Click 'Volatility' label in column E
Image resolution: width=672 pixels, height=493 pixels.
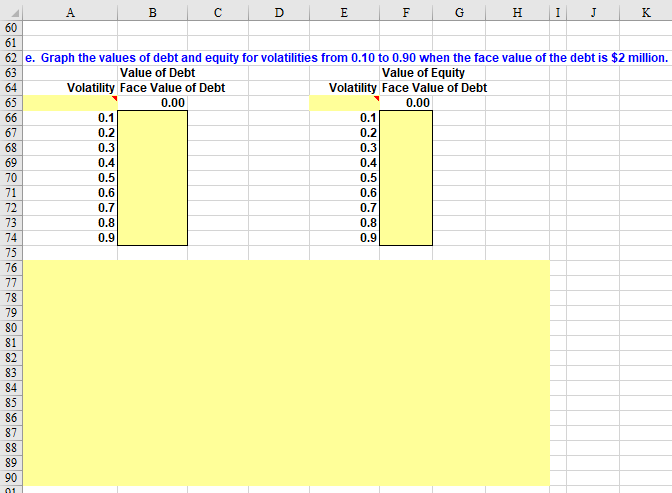tap(353, 88)
